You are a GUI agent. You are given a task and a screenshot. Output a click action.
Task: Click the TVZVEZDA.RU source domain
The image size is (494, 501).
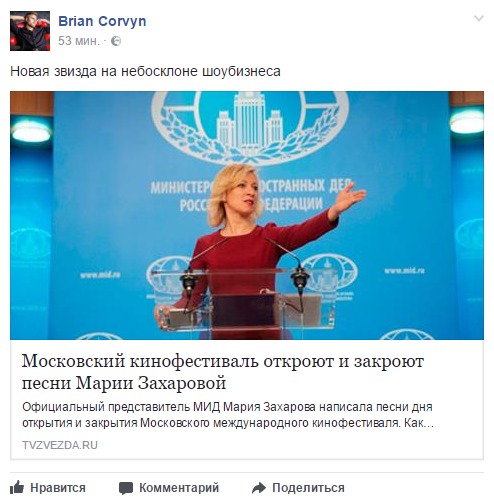60,445
